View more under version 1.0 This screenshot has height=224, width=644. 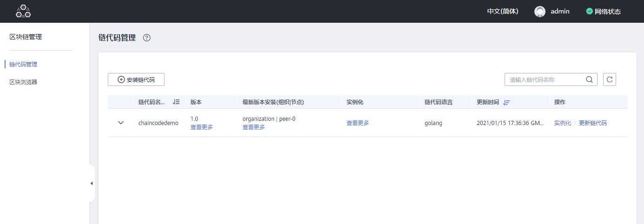[x=202, y=127]
